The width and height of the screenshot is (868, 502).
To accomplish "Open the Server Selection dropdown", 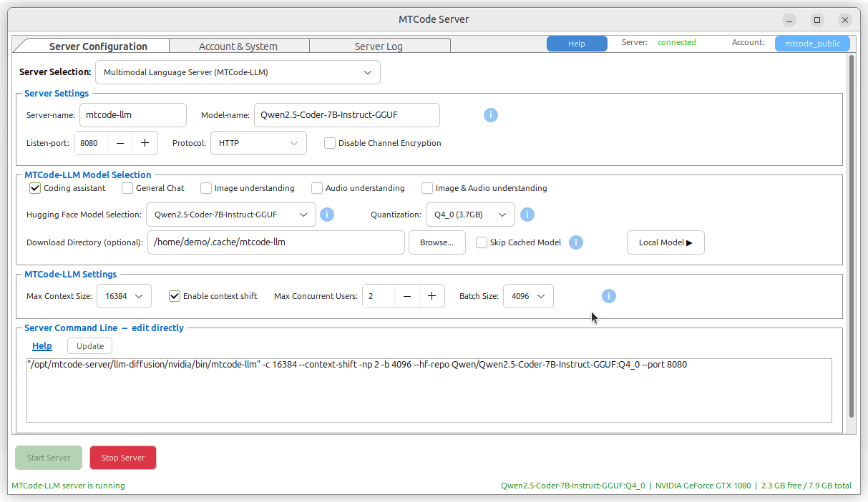I will (238, 72).
